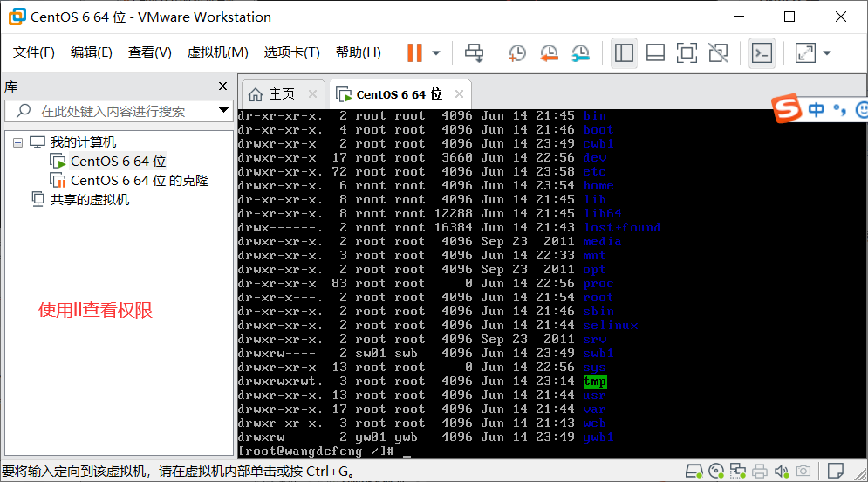Revert the VM to its previous snapshot
The width and height of the screenshot is (868, 482).
549,53
